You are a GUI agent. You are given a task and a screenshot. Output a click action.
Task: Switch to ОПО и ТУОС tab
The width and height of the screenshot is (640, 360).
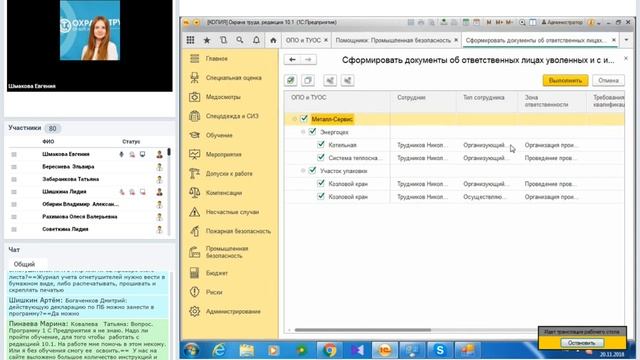(303, 40)
